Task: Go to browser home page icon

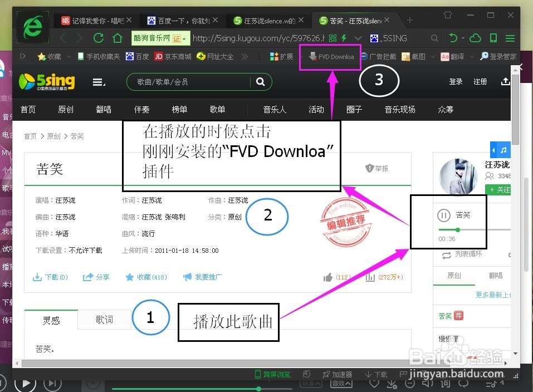Action: [118, 38]
